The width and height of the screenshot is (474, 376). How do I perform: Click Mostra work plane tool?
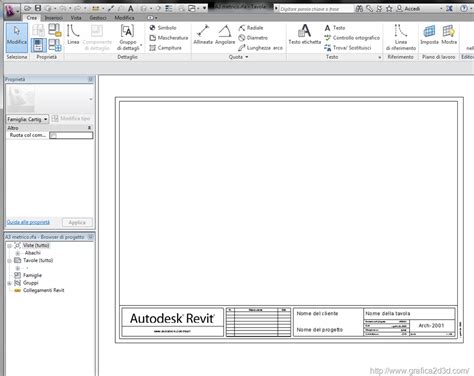point(449,35)
